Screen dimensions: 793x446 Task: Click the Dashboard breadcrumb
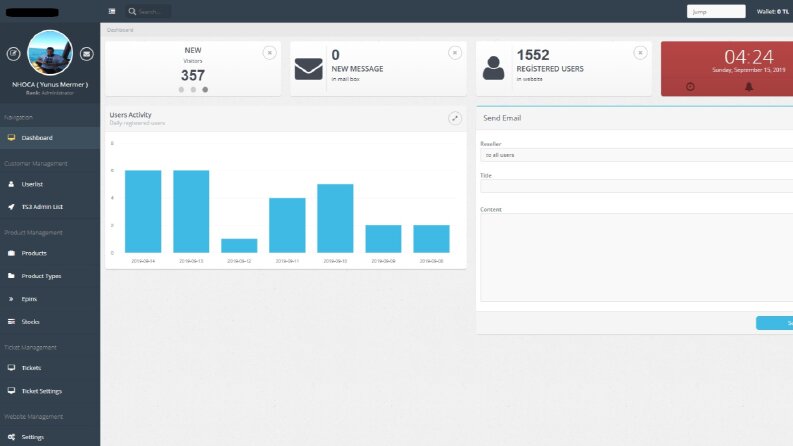click(120, 30)
